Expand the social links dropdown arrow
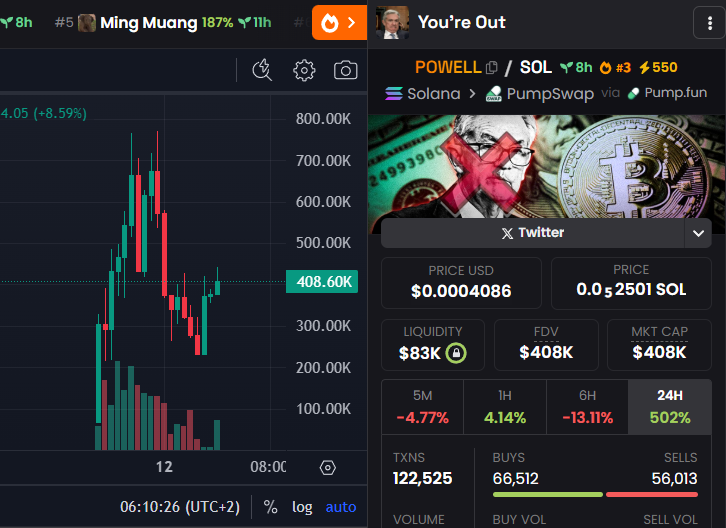The width and height of the screenshot is (726, 528). (698, 233)
